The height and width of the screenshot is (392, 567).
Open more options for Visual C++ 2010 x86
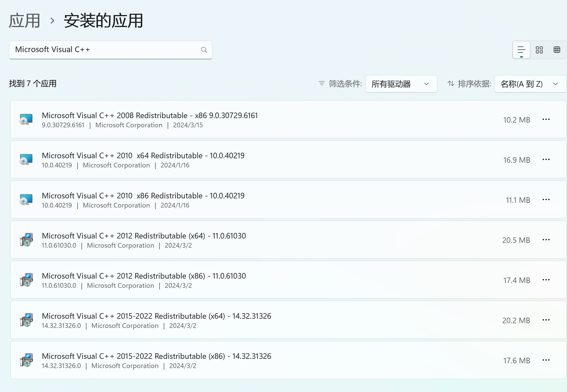point(546,199)
